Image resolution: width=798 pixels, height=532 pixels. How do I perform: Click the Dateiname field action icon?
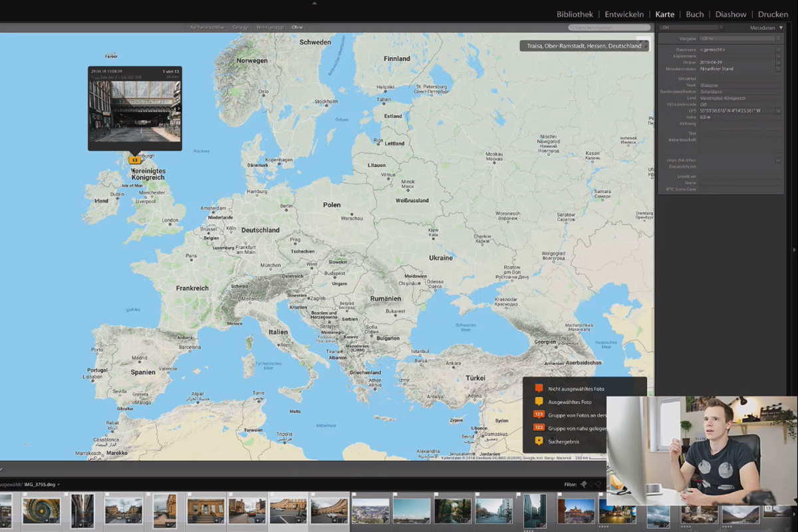779,50
